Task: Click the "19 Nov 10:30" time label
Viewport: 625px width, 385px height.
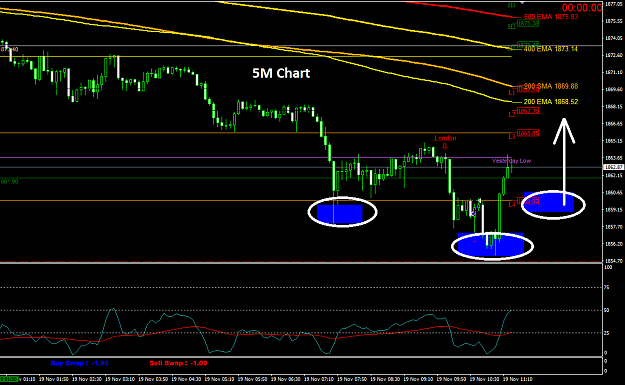Action: pyautogui.click(x=484, y=379)
